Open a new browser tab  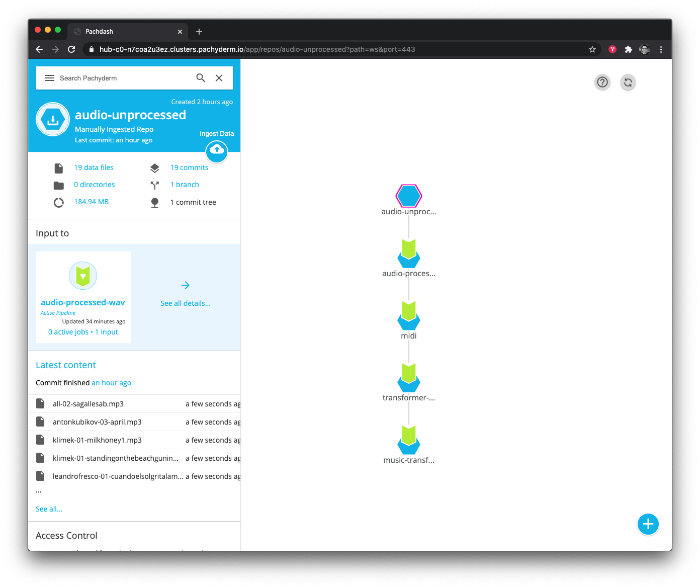[199, 32]
